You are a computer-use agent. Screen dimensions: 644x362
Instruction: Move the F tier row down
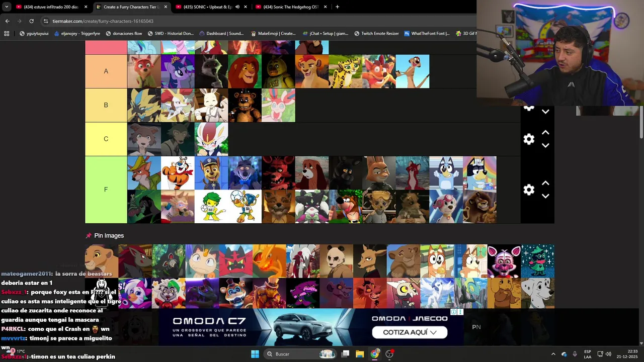click(545, 196)
